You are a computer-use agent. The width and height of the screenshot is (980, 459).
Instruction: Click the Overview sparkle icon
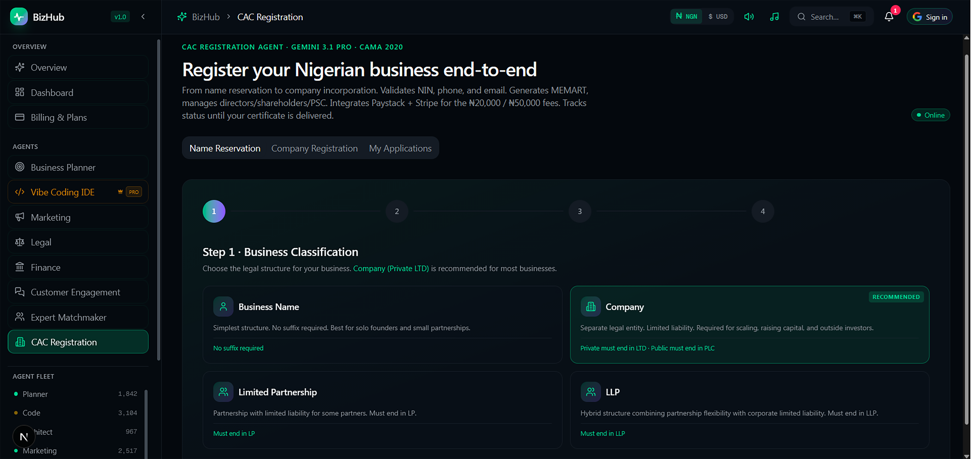pyautogui.click(x=20, y=67)
